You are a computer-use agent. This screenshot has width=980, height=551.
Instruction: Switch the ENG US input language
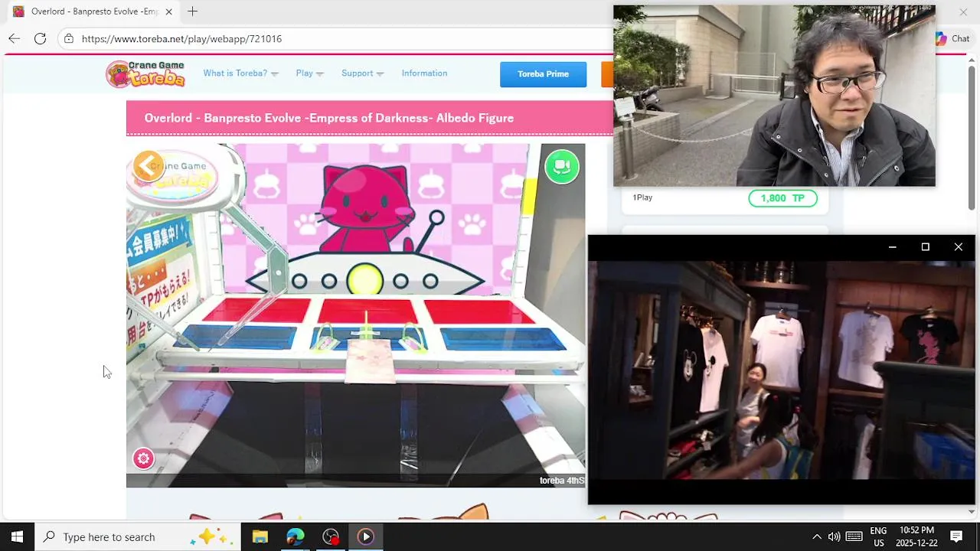click(x=878, y=536)
